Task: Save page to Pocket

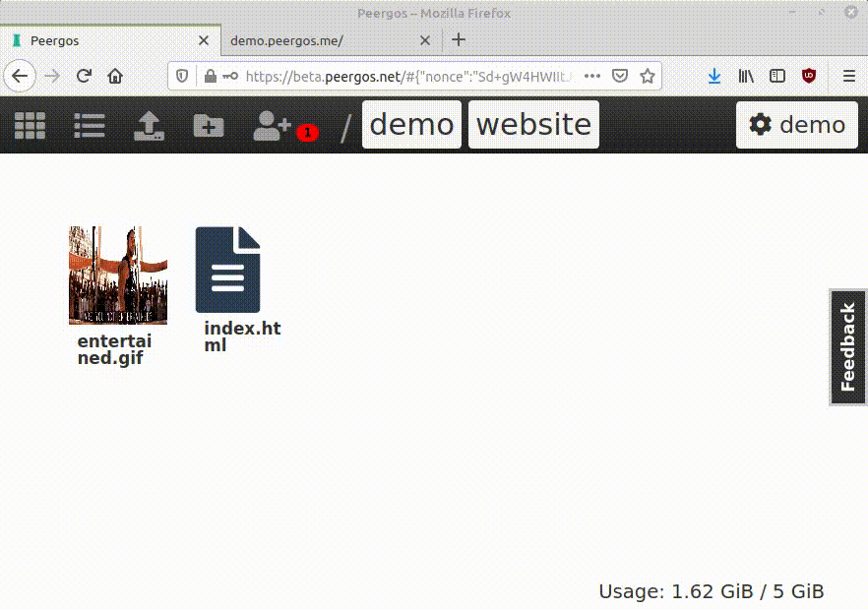Action: (620, 76)
